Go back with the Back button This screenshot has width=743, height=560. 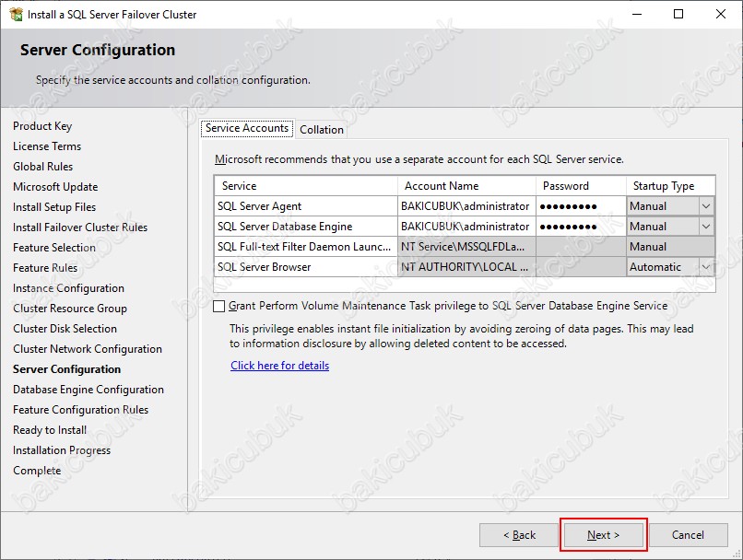tap(519, 535)
